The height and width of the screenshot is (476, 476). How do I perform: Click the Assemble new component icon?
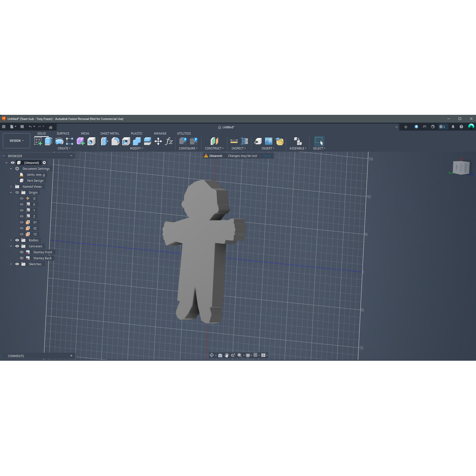pos(298,141)
